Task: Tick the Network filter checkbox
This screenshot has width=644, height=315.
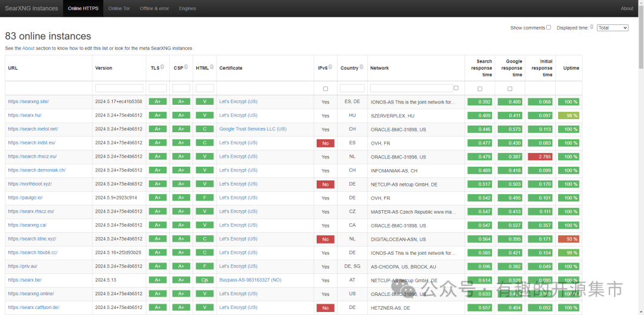Action: (456, 88)
